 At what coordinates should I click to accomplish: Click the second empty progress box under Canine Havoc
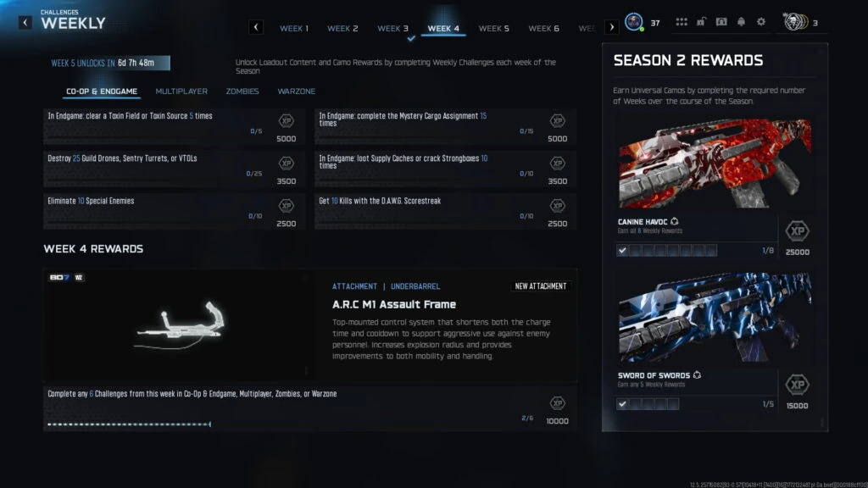pos(648,251)
